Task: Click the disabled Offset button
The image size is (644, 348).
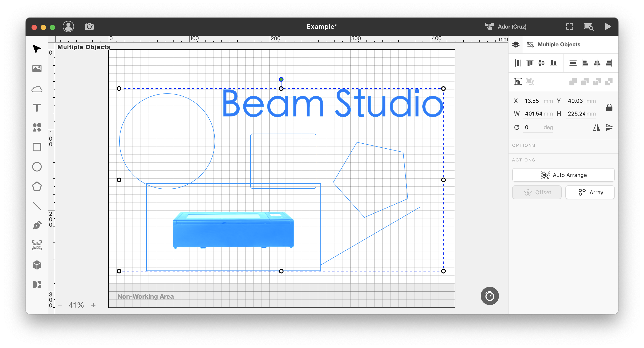Action: point(537,192)
